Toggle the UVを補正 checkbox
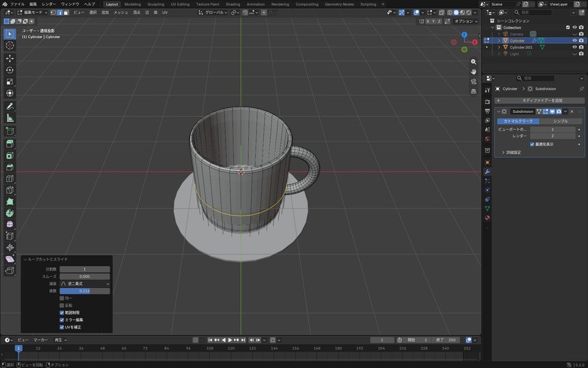Screen dimensions: 588x368 tap(62, 327)
